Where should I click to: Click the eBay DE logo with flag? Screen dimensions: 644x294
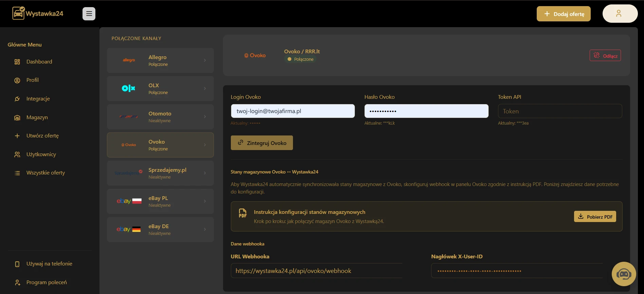[129, 229]
